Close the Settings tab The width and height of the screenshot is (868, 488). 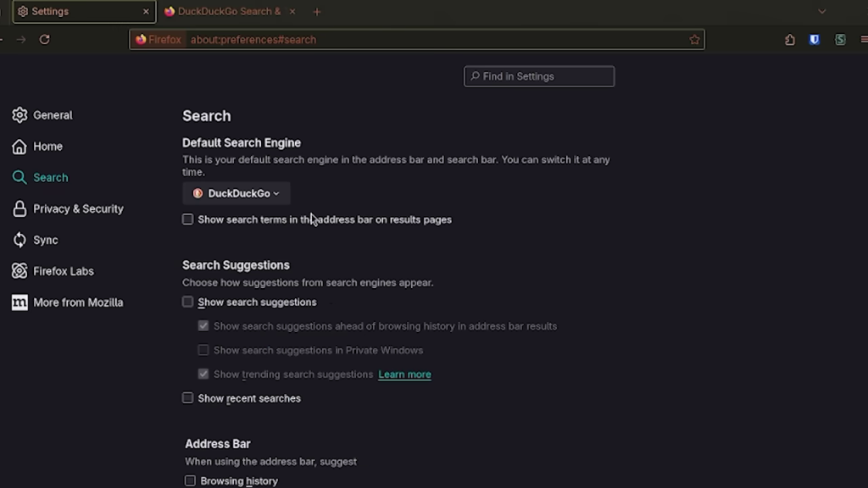pyautogui.click(x=146, y=11)
